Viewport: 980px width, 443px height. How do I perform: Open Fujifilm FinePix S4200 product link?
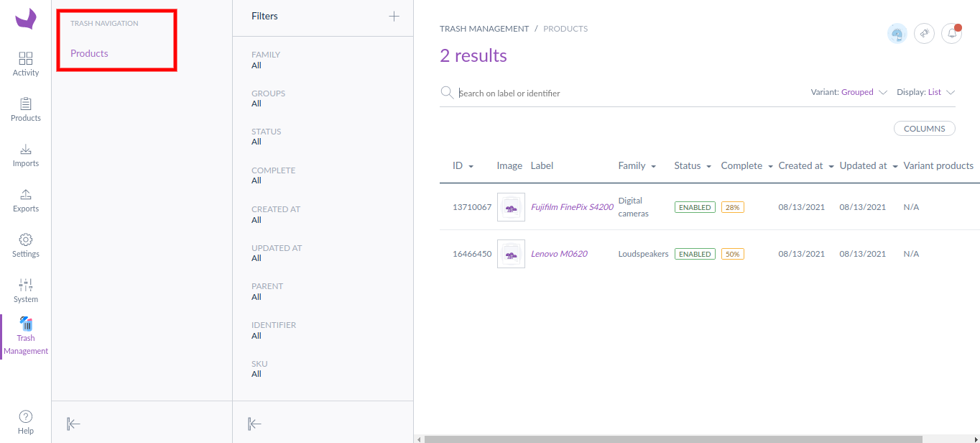pos(572,207)
